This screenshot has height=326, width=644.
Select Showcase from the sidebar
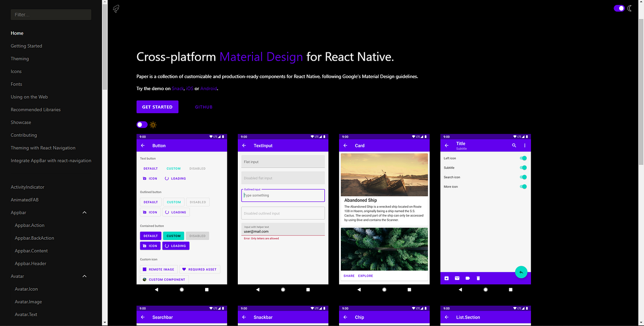click(21, 122)
